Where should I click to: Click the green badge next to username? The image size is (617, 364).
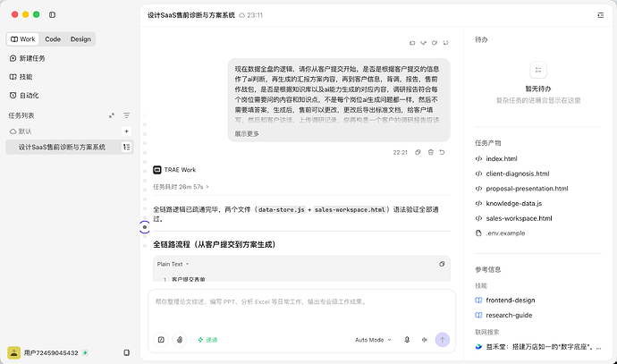coord(85,352)
